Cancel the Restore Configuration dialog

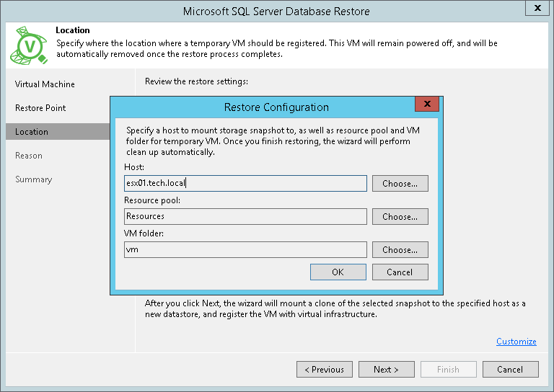[x=400, y=272]
